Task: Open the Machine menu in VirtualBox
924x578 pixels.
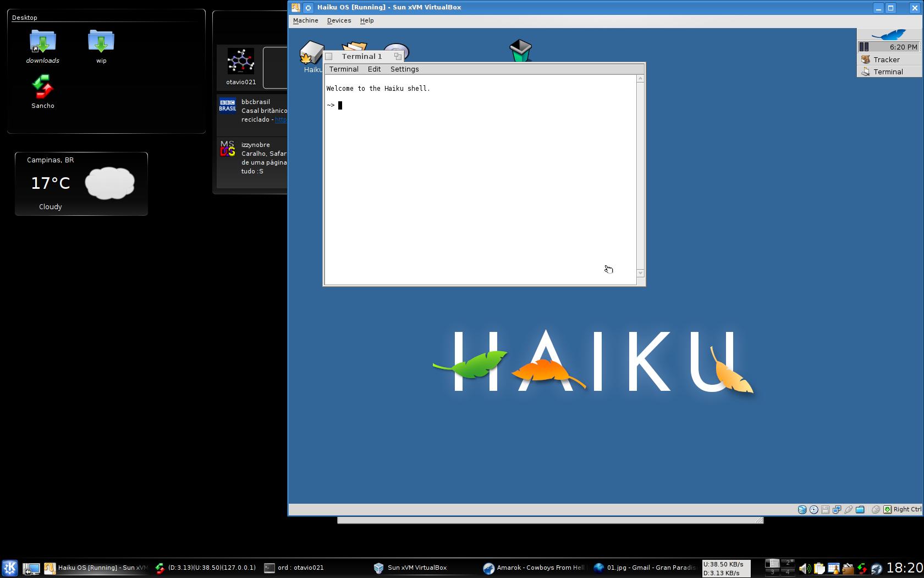Action: tap(305, 20)
